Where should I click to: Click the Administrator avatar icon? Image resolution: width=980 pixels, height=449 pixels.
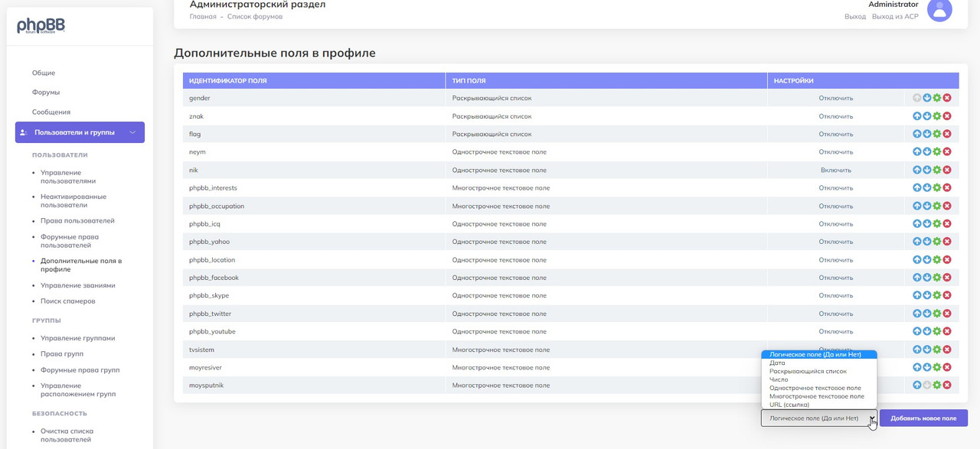[x=939, y=10]
